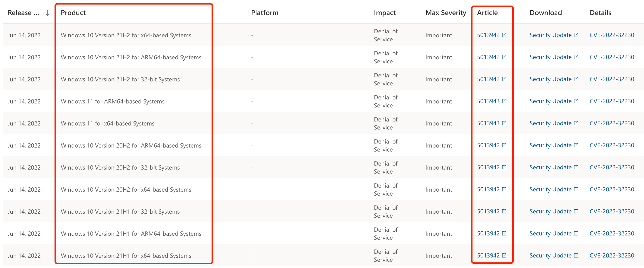Viewport: 644px width, 268px height.
Task: Select 'Windows 10 Version 20H2 for x64-based Systems' cell
Action: (126, 190)
